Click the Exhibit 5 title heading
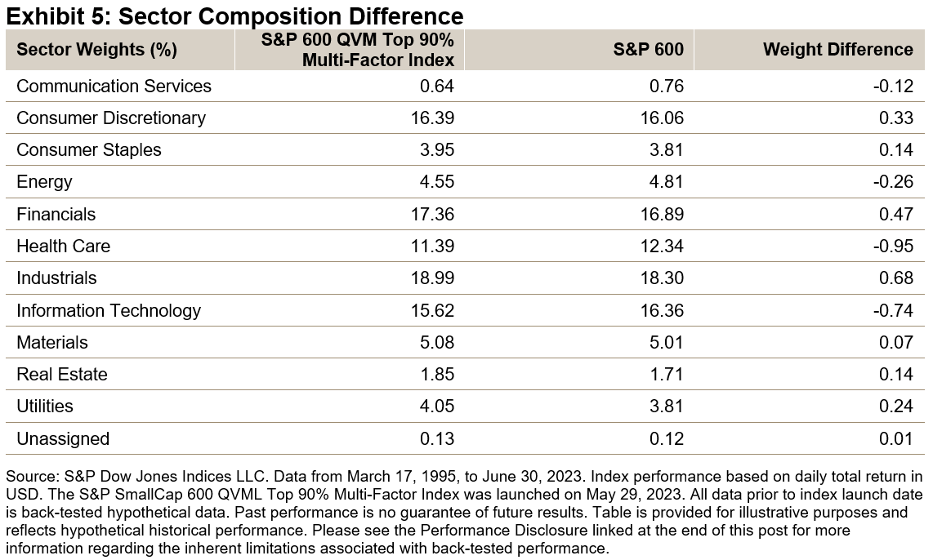 [x=234, y=15]
